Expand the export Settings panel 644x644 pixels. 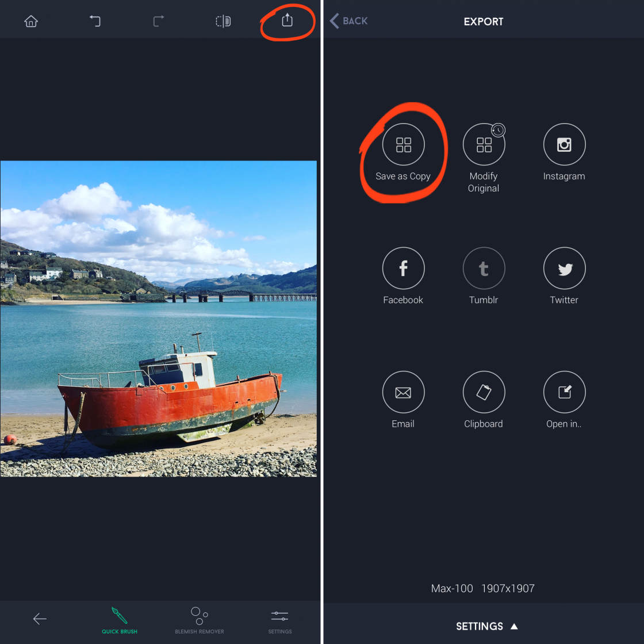point(486,626)
